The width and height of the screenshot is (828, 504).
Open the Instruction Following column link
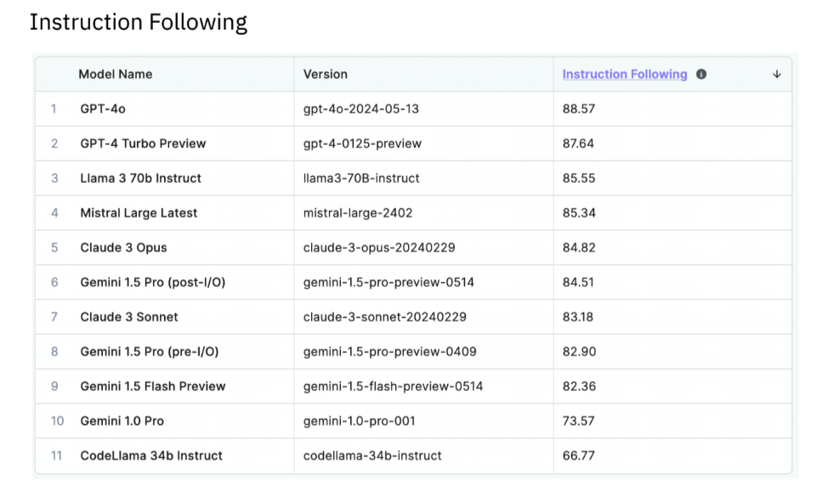coord(625,75)
